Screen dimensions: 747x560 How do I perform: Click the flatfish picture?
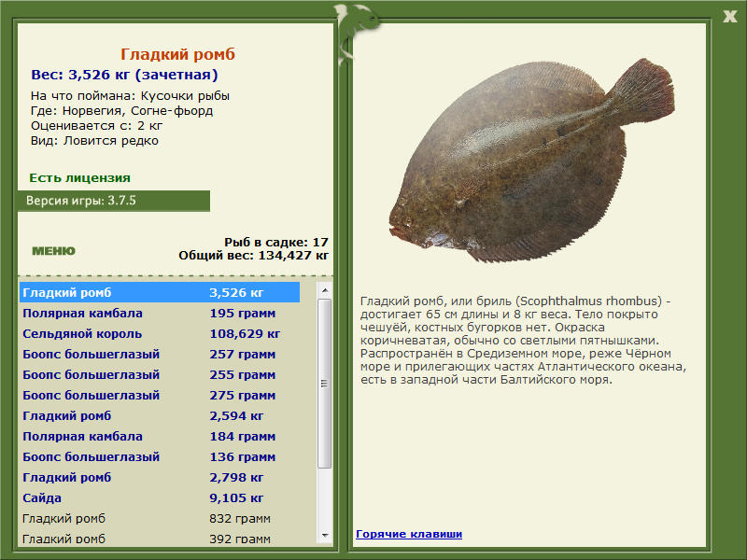(531, 161)
